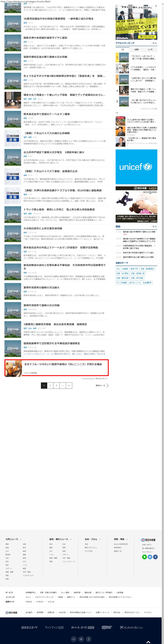The height and width of the screenshot is (644, 164).
Task: Expand the 全国・海外ニュース footer chevron
Action: point(71,539)
